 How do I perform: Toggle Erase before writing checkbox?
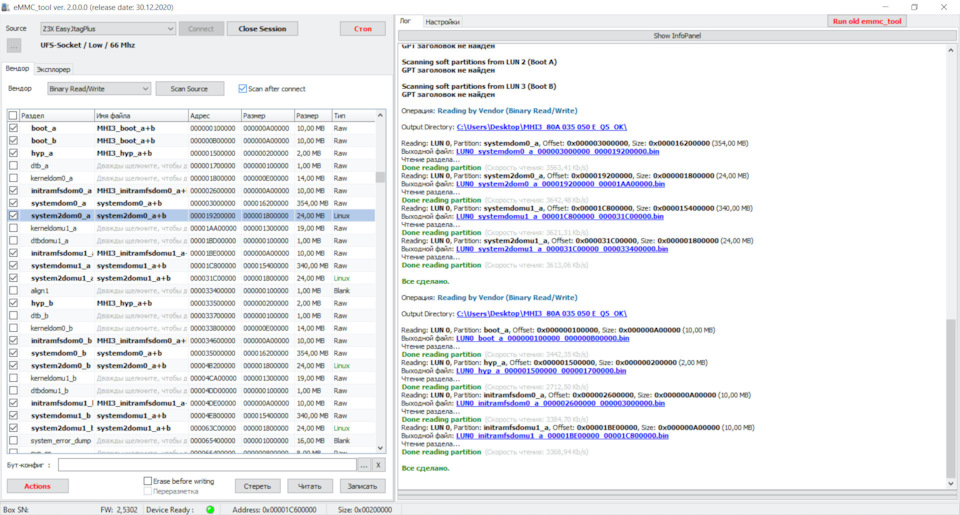click(148, 481)
